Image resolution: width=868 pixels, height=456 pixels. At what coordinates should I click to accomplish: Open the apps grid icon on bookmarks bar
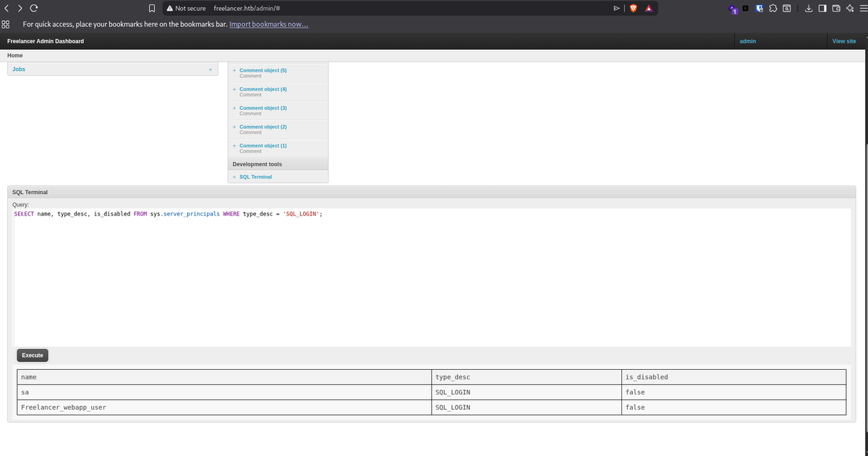pos(5,24)
